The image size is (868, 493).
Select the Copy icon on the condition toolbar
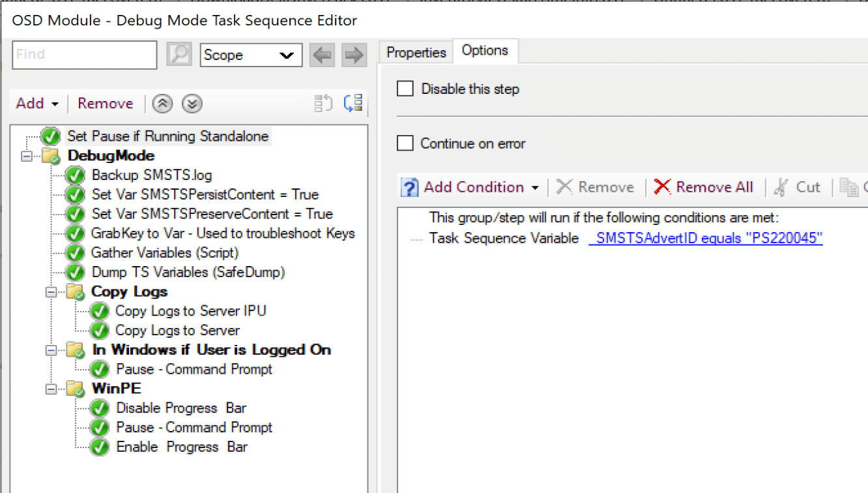click(x=850, y=187)
